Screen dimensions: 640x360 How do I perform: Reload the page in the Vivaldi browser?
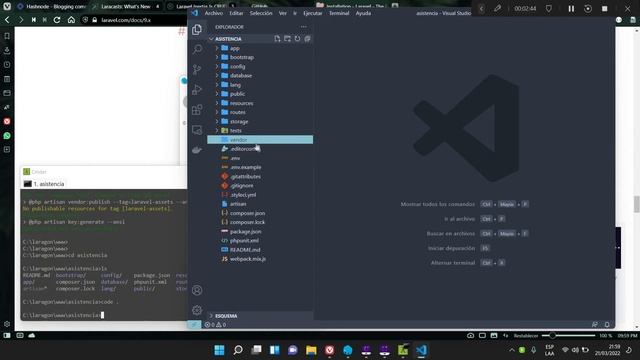[x=57, y=20]
